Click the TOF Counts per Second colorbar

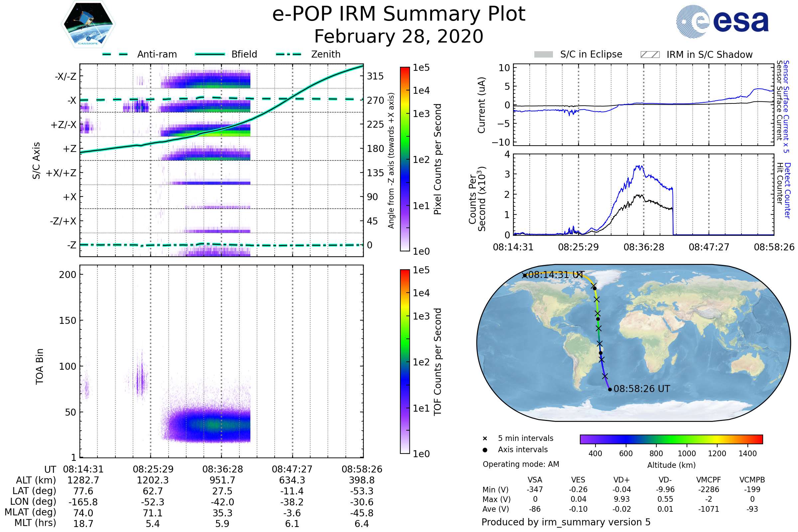405,362
